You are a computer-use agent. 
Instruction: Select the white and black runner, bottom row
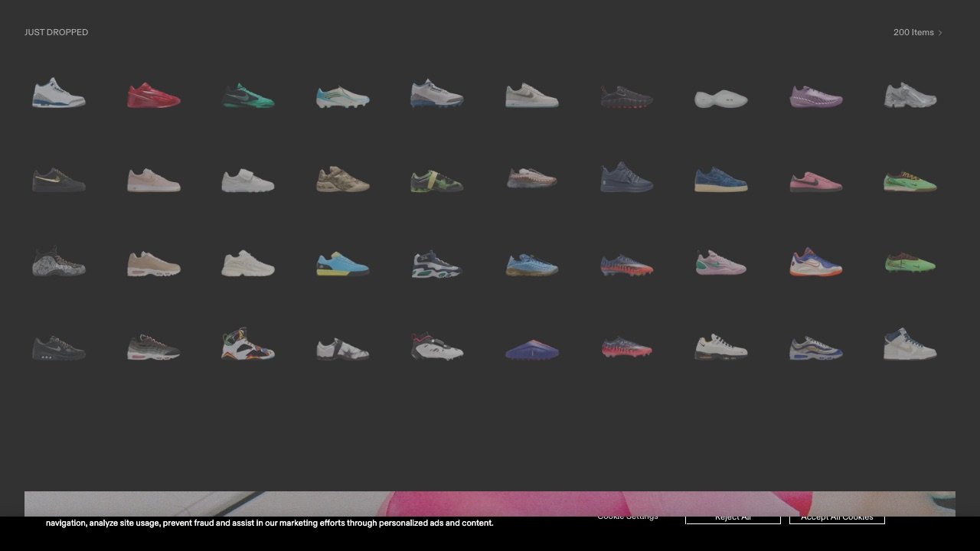tap(721, 347)
